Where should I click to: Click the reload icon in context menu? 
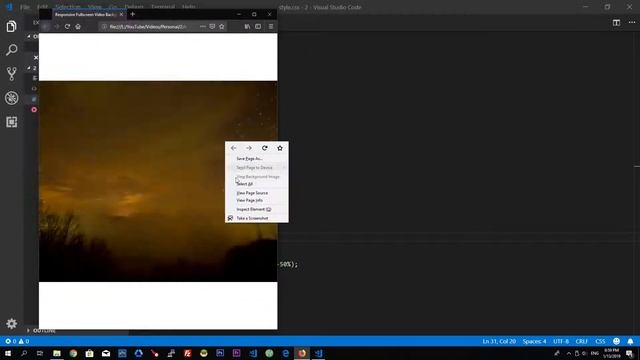(264, 148)
